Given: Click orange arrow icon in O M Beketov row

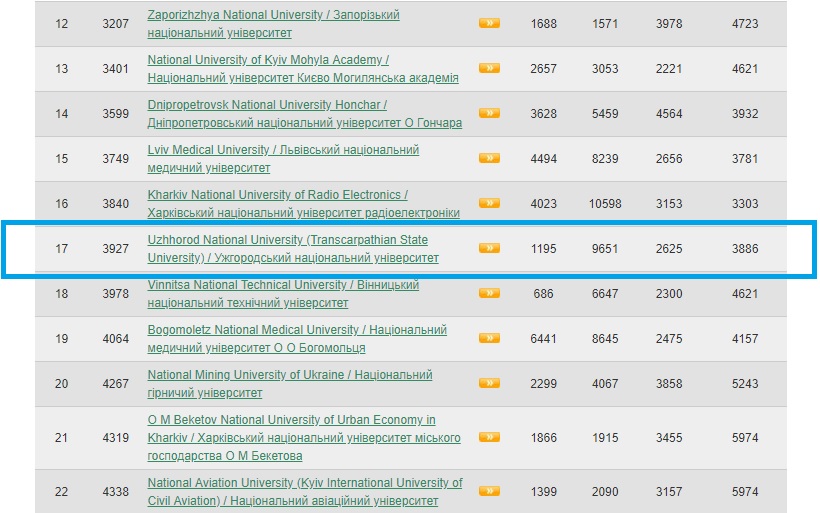Looking at the screenshot, I should 489,437.
